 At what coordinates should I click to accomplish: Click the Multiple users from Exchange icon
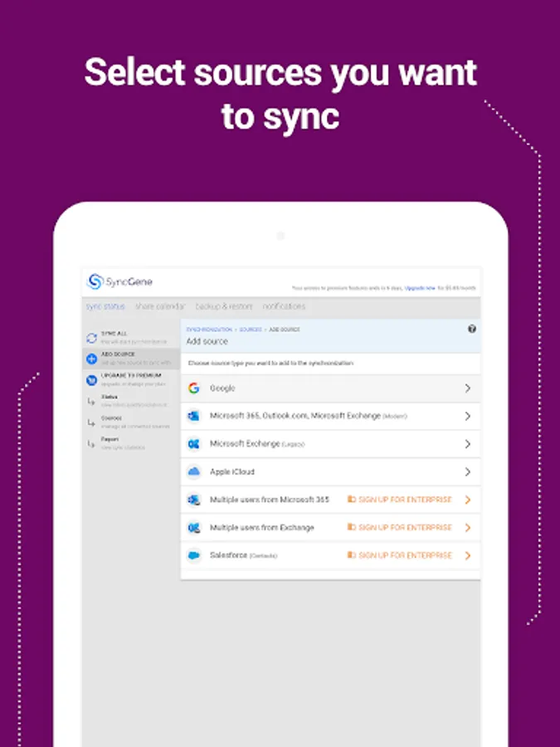pyautogui.click(x=193, y=527)
